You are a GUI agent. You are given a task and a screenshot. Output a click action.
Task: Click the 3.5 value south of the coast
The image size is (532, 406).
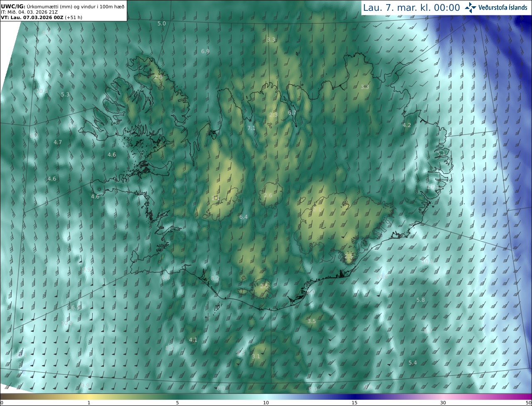tap(312, 321)
